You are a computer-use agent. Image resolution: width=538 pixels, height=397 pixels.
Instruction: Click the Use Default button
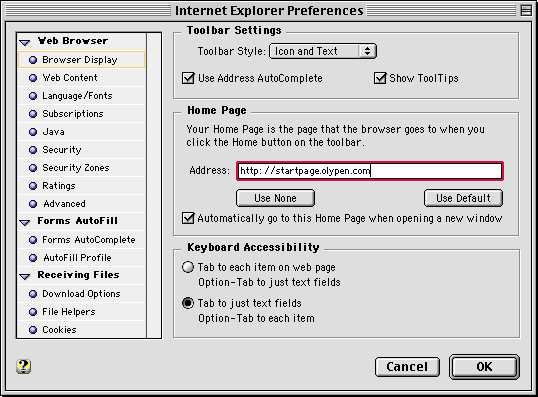[x=463, y=198]
